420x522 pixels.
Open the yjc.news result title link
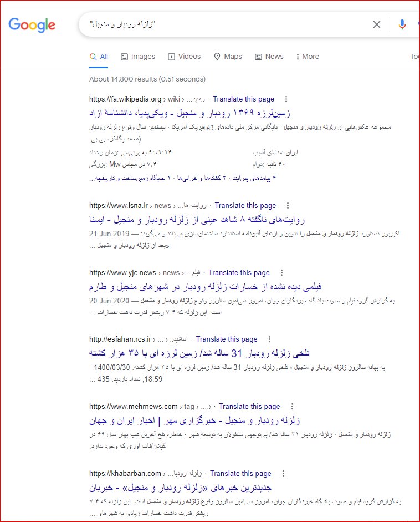(205, 287)
